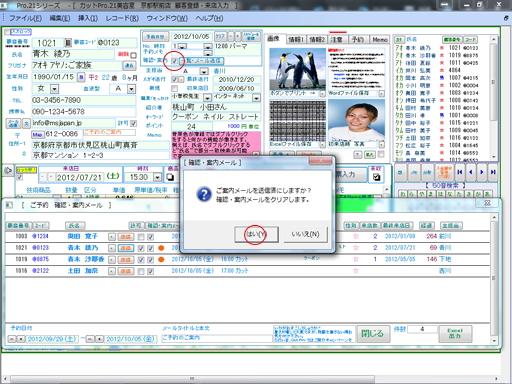Open the 編集(E) menu
The height and width of the screenshot is (384, 512).
60,18
